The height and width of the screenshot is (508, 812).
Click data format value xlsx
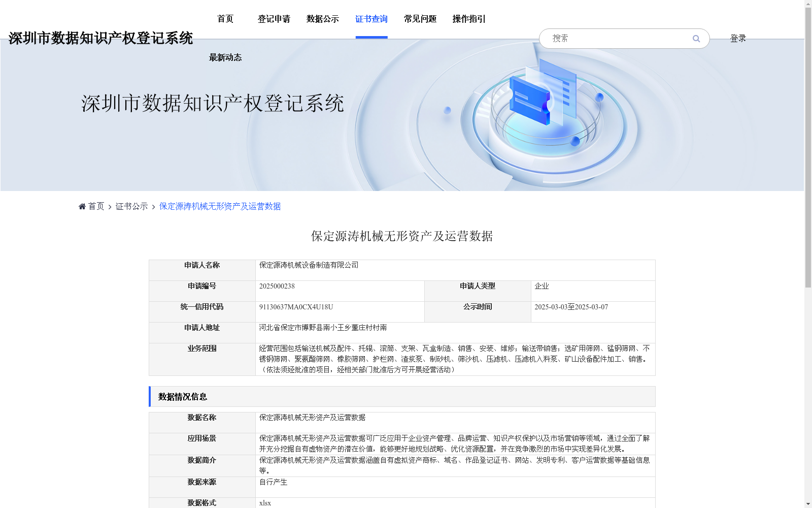coord(265,503)
